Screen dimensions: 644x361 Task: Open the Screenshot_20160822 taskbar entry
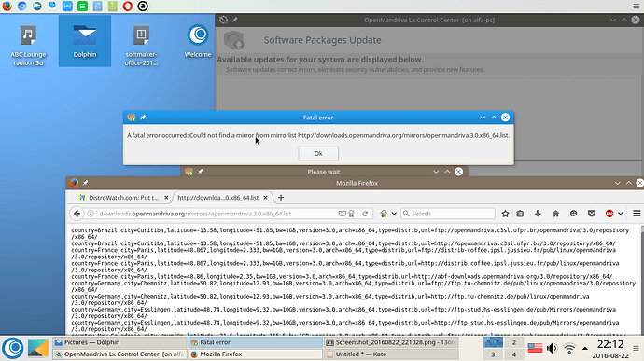[391, 342]
